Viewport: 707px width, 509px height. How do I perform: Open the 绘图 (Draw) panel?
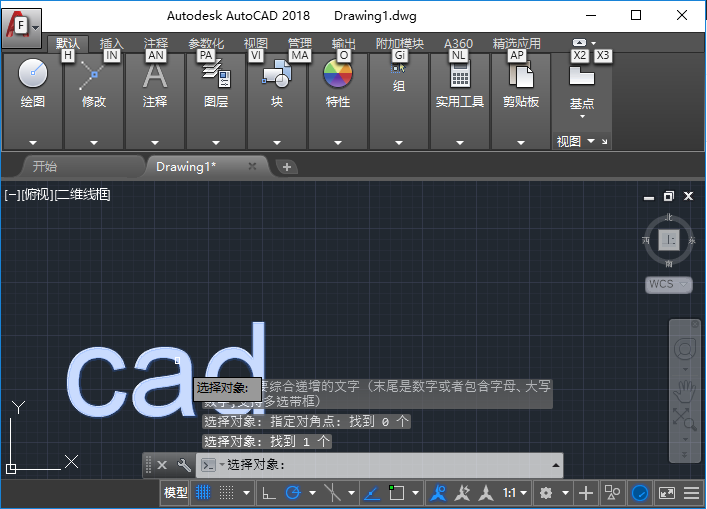pyautogui.click(x=32, y=83)
